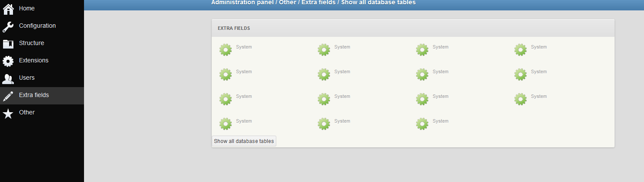Open the Configuration menu item
The height and width of the screenshot is (182, 644).
(37, 26)
